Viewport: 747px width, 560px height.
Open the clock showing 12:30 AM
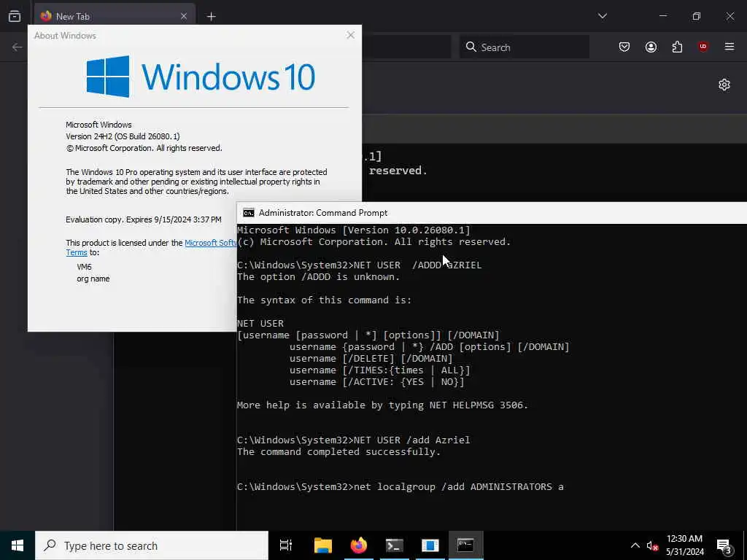[684, 545]
